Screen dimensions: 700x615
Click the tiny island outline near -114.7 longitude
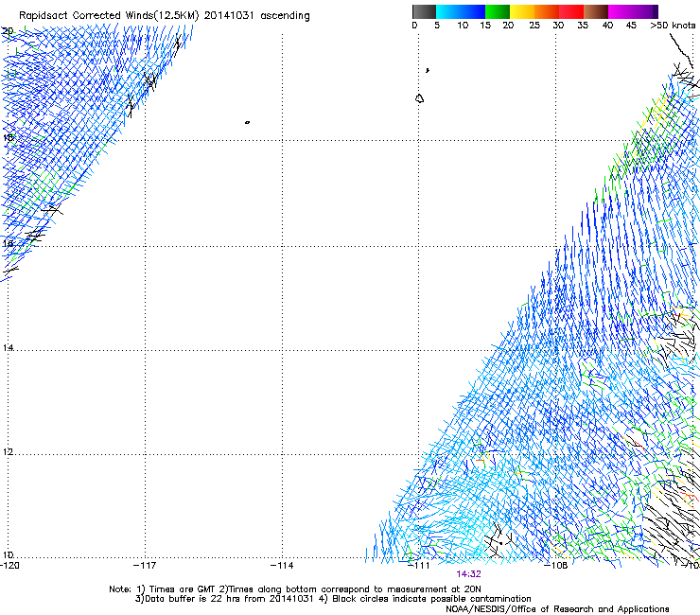coord(247,122)
